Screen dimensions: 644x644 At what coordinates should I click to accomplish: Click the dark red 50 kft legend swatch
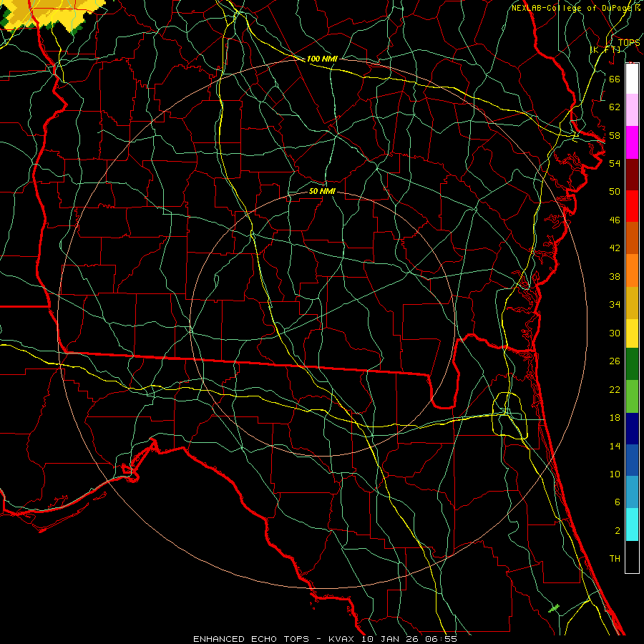pos(632,175)
